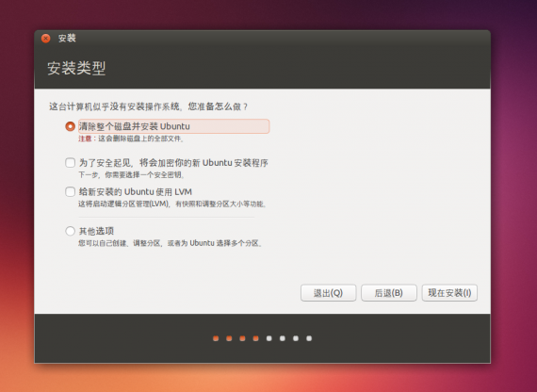The width and height of the screenshot is (537, 392).
Task: Close the 安装 window with red button
Action: click(x=45, y=39)
